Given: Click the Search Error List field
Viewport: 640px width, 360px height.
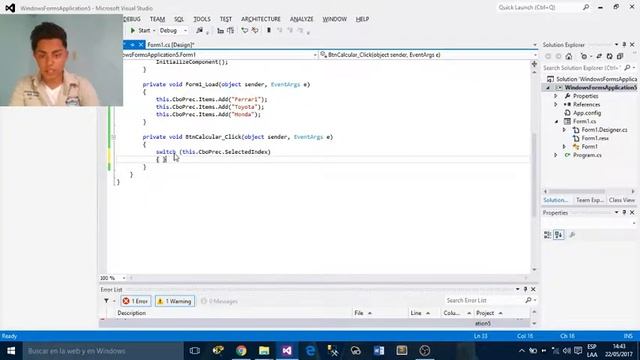Looking at the screenshot, I should coord(485,300).
